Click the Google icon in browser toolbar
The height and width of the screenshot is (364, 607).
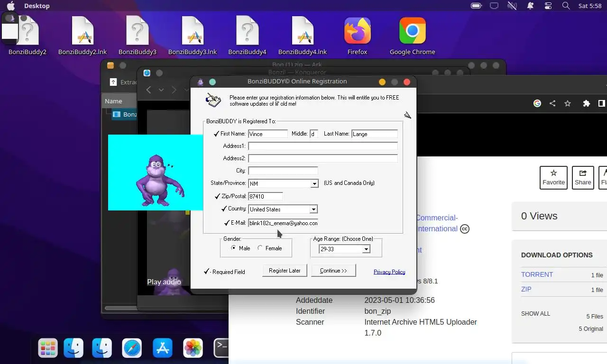(537, 103)
